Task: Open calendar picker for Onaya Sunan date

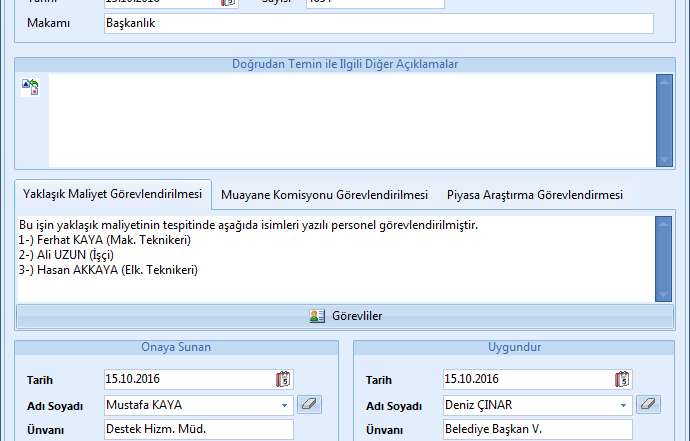Action: 283,379
